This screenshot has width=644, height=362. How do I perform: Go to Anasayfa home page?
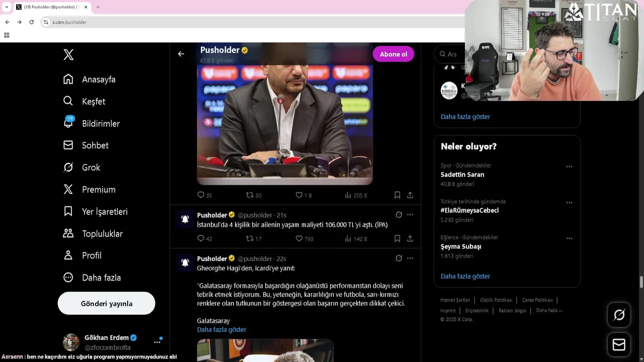[x=90, y=79]
